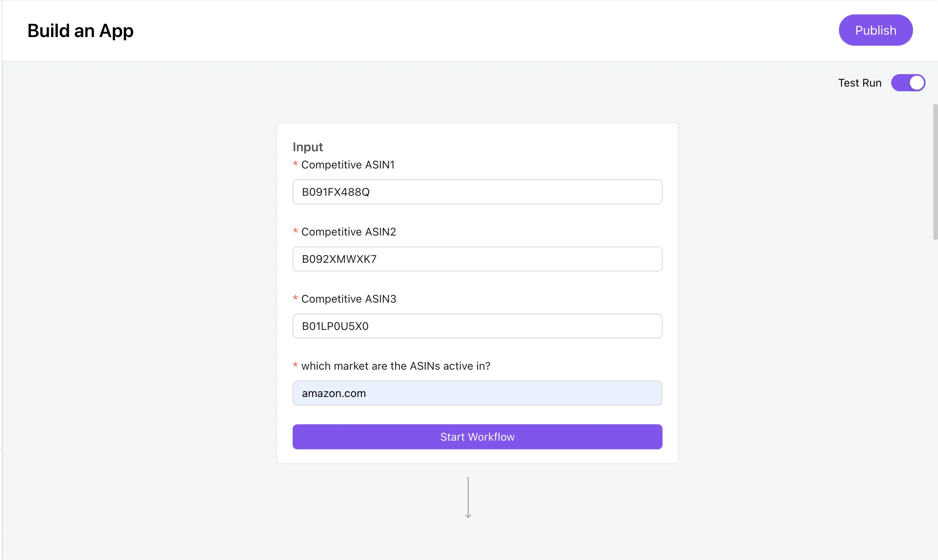Click the market field containing amazon.com
Image resolution: width=938 pixels, height=560 pixels.
(477, 393)
